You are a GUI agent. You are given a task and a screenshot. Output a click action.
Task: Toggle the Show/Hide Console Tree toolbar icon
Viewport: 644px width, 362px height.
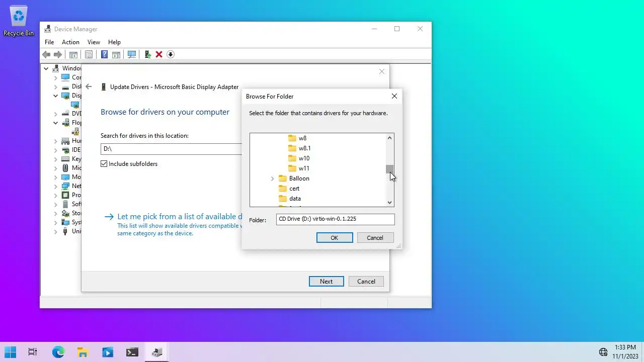click(x=73, y=54)
